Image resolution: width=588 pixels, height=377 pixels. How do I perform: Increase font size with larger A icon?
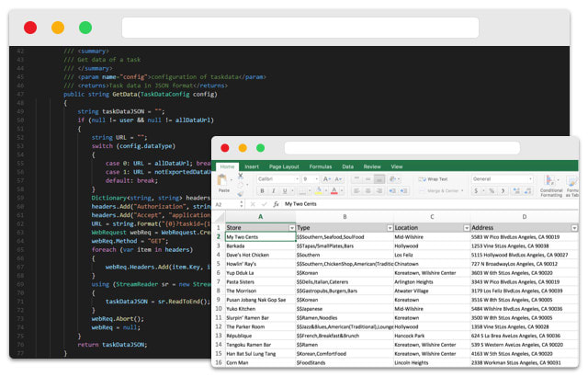[x=326, y=179]
